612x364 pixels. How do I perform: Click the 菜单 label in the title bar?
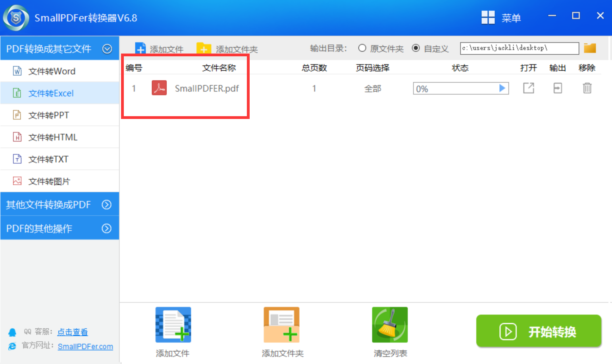point(511,18)
